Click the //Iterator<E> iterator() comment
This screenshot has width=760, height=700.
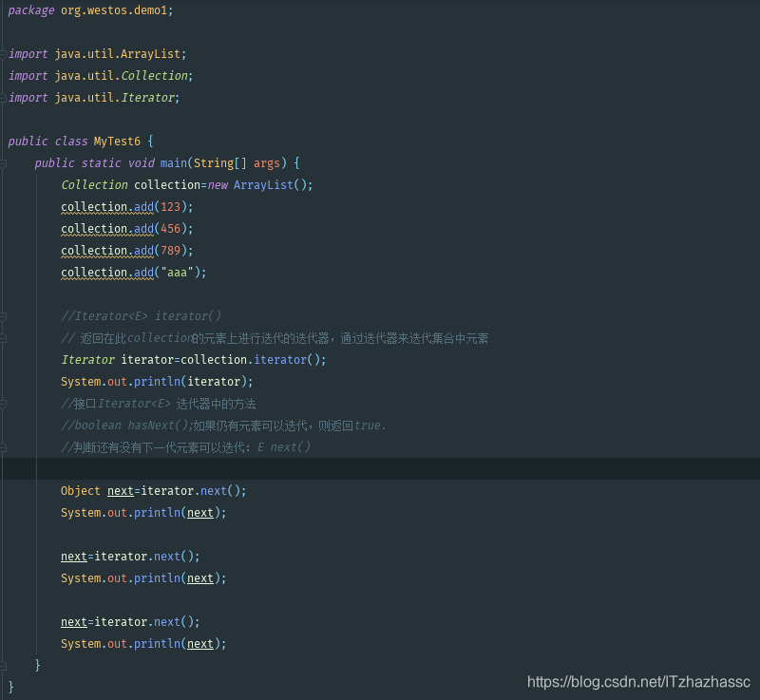[141, 316]
